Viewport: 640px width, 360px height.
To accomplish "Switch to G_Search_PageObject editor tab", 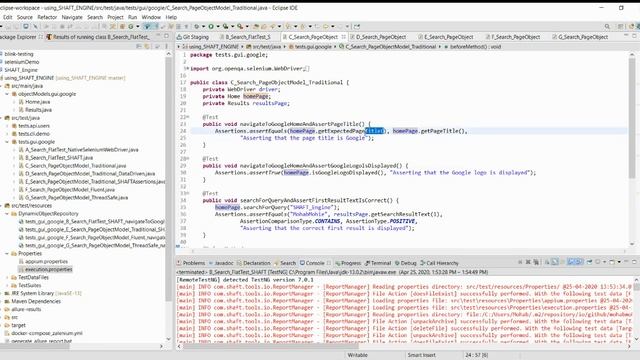I will point(580,37).
